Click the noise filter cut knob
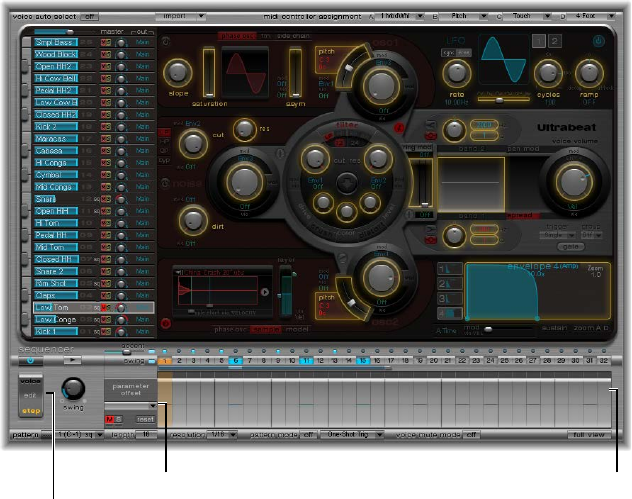The width and height of the screenshot is (632, 499). click(x=193, y=143)
